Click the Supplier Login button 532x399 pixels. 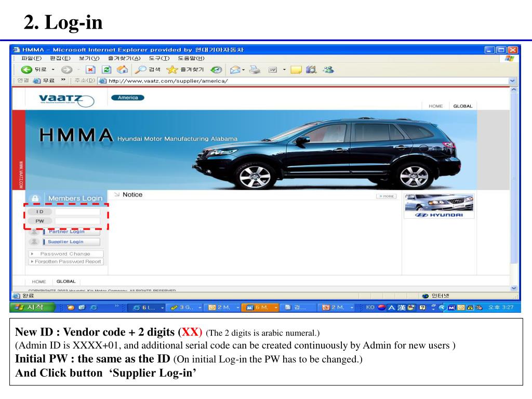point(65,242)
